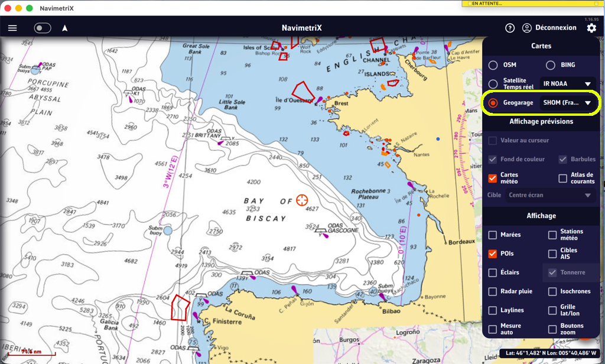The height and width of the screenshot is (364, 605).
Task: Open the IR NOAA satellite dropdown
Action: [x=567, y=84]
